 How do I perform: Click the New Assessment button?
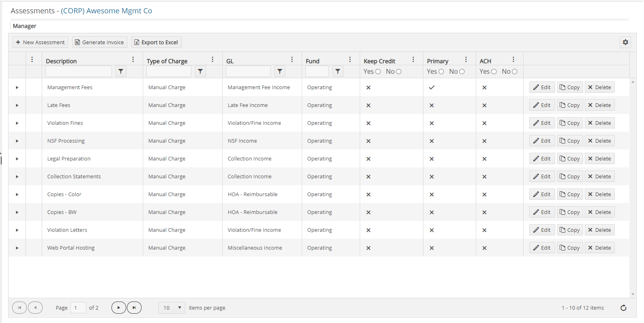[x=40, y=42]
